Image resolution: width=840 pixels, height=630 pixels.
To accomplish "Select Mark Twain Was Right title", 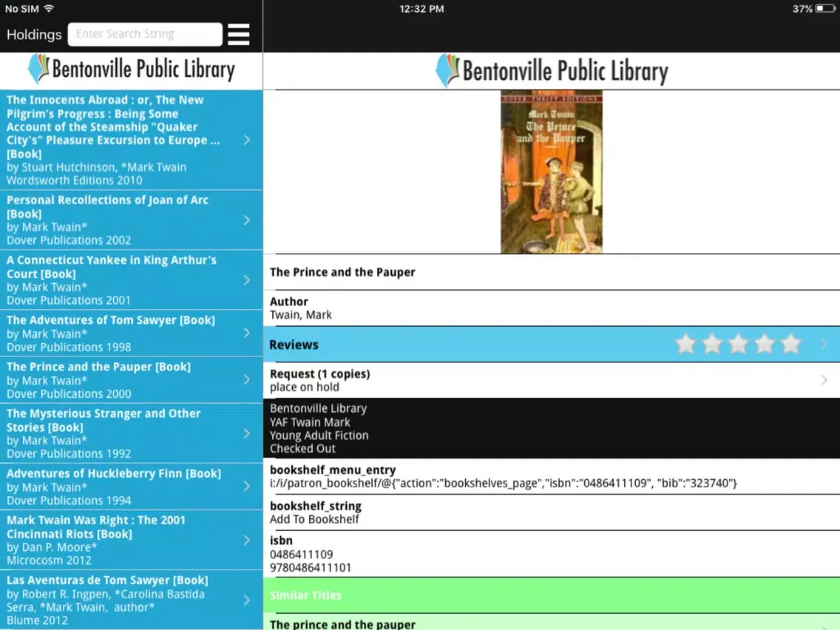I will (x=96, y=526).
